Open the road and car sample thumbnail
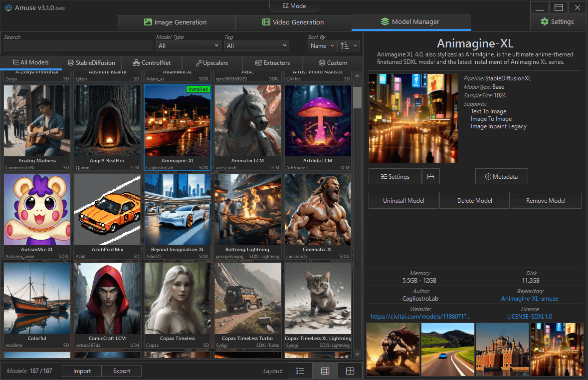 tap(448, 350)
